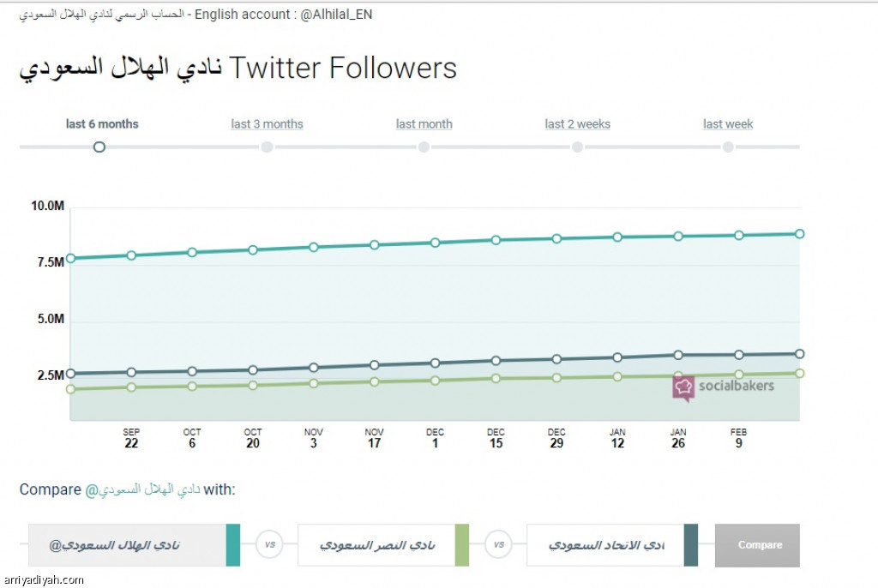This screenshot has width=878, height=588.
Task: Switch to last 2 weeks view
Action: tap(577, 124)
